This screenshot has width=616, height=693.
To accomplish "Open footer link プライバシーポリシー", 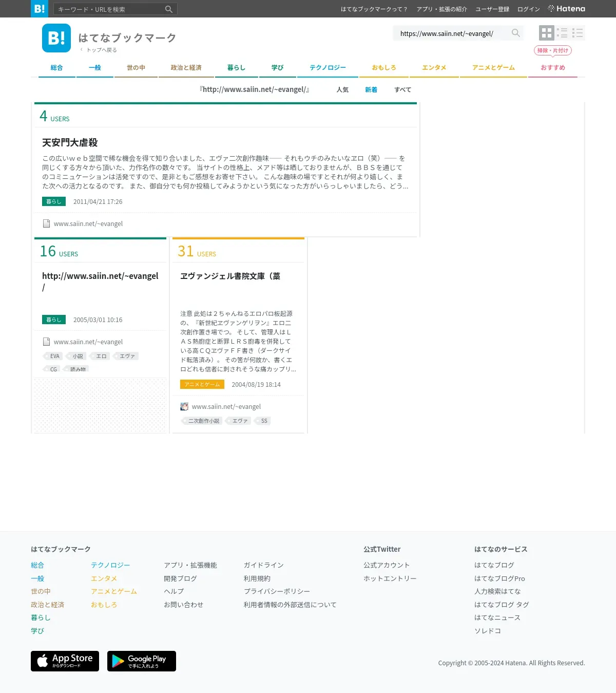I will coord(277,591).
